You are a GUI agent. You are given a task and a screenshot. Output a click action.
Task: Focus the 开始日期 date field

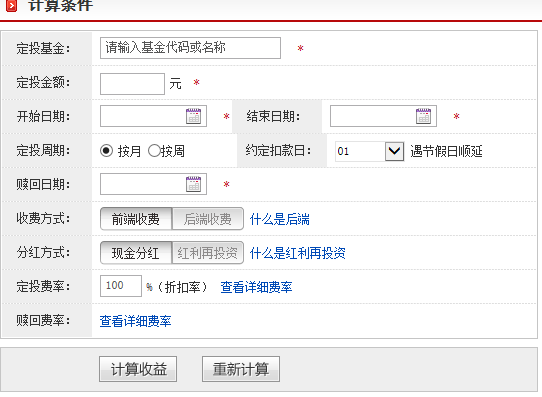coord(153,116)
